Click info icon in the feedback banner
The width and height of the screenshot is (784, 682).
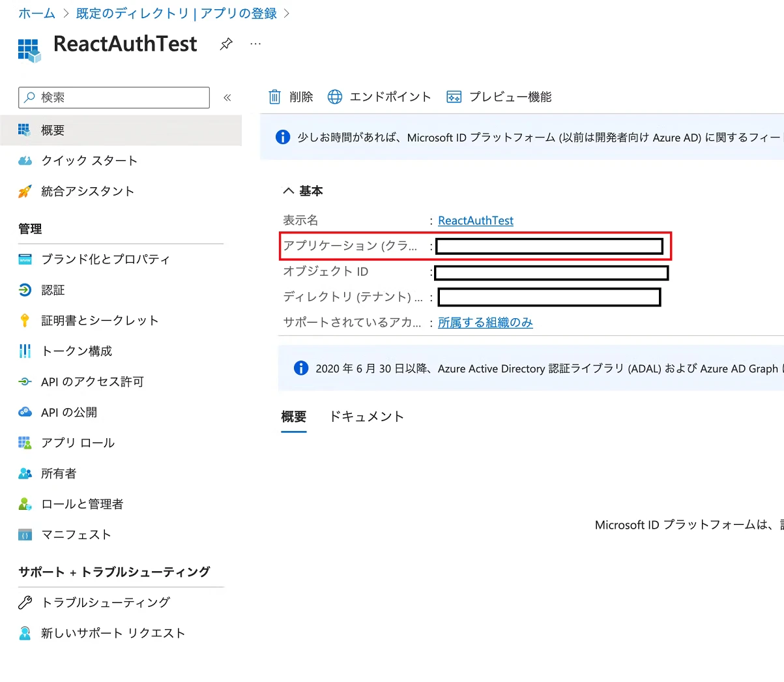[283, 137]
